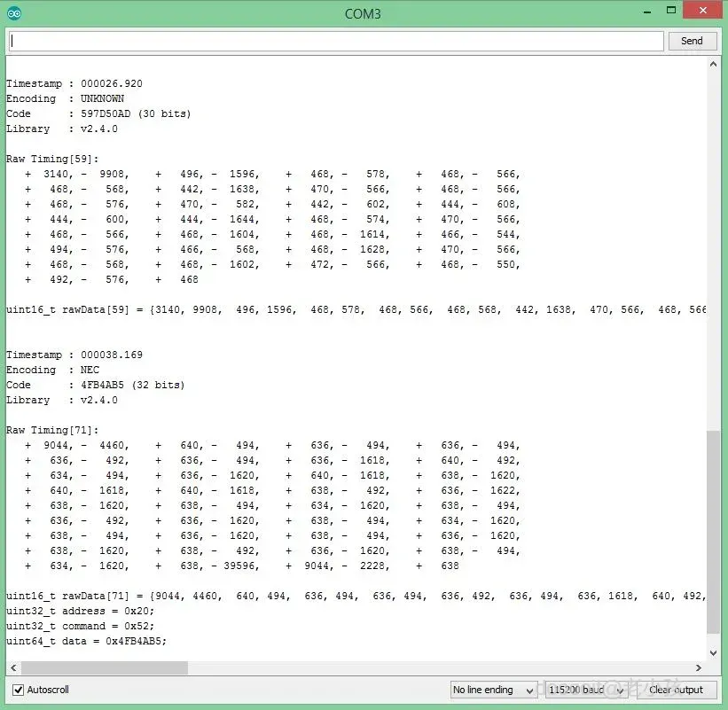This screenshot has height=710, width=728.
Task: Click the raw timing value 4460
Action: [x=112, y=446]
